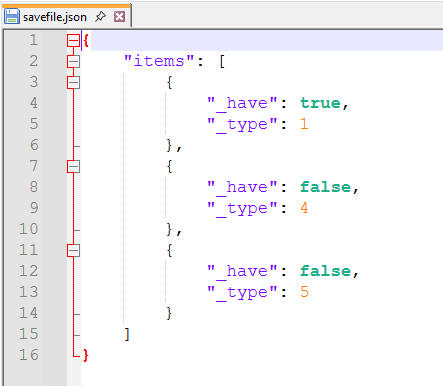Click the "_type" key on line 5

click(x=242, y=125)
